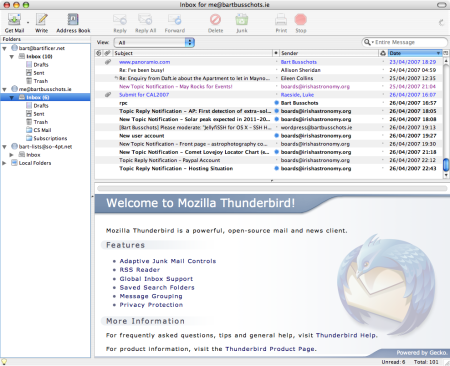The width and height of the screenshot is (450, 366).
Task: Toggle read dot for AP: First detection message
Action: [276, 111]
